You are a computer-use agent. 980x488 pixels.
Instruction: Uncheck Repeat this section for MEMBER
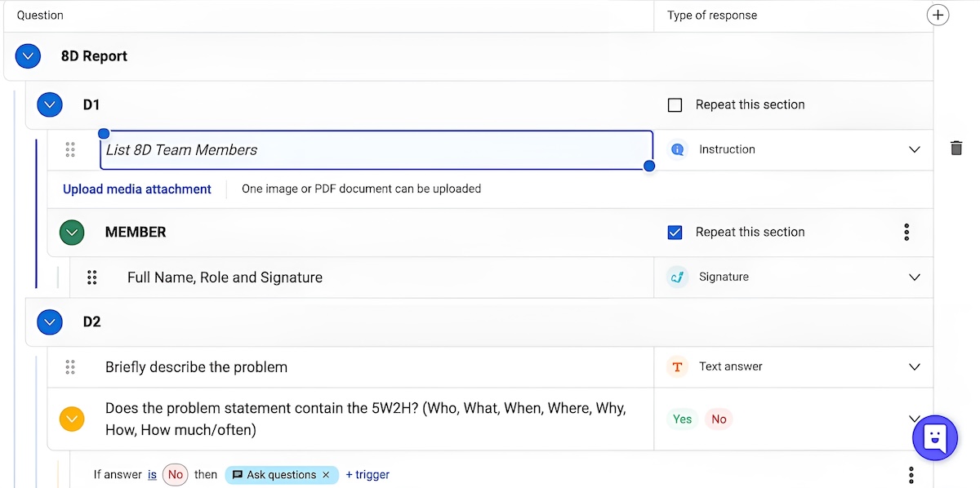click(x=675, y=232)
